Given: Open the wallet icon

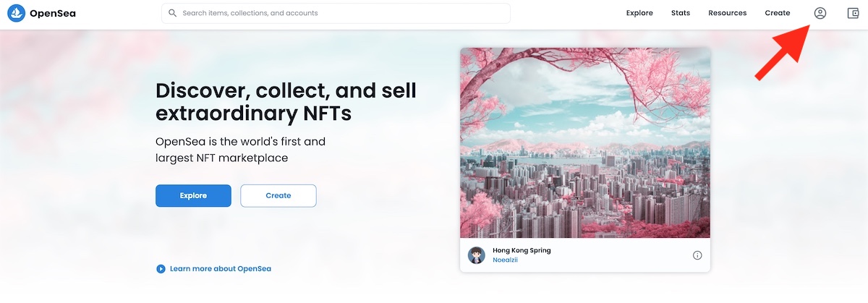Looking at the screenshot, I should [x=853, y=13].
